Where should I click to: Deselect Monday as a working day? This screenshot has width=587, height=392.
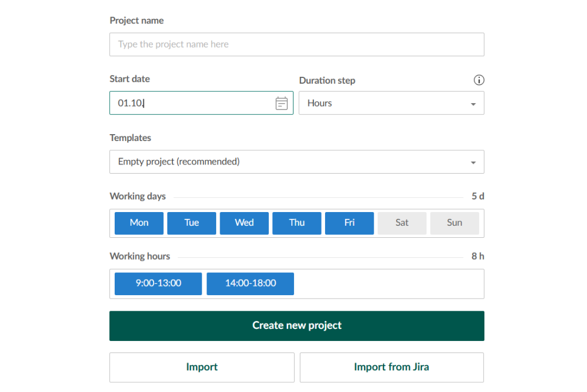pos(139,222)
